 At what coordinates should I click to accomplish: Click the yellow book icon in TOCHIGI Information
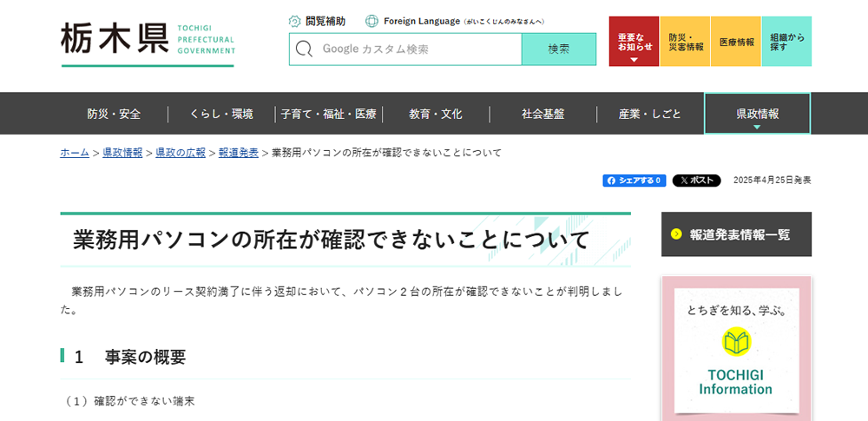736,341
